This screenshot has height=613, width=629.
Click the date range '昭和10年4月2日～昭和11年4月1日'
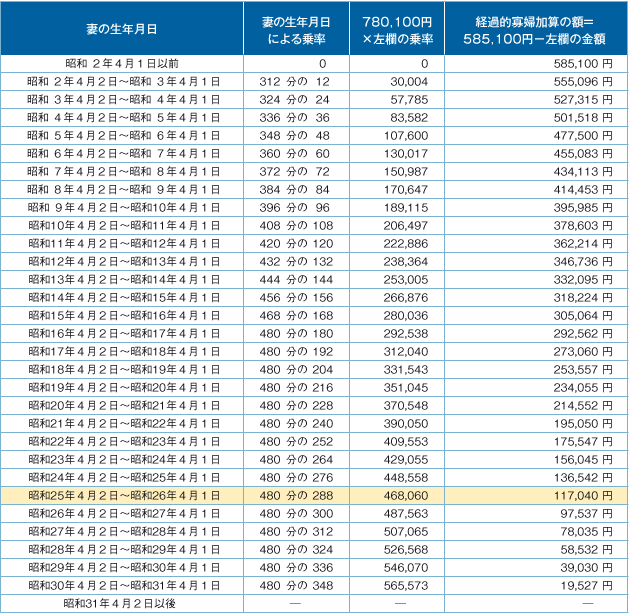pos(124,226)
